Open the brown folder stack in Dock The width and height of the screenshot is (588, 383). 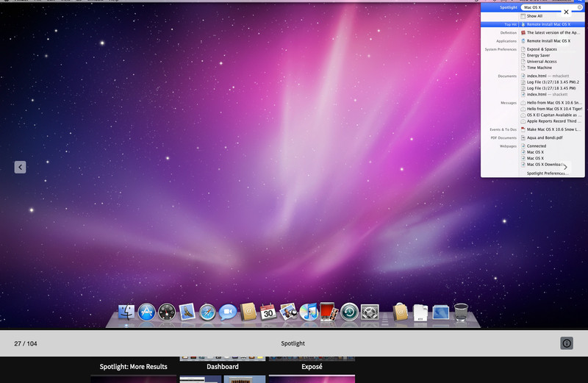point(400,312)
